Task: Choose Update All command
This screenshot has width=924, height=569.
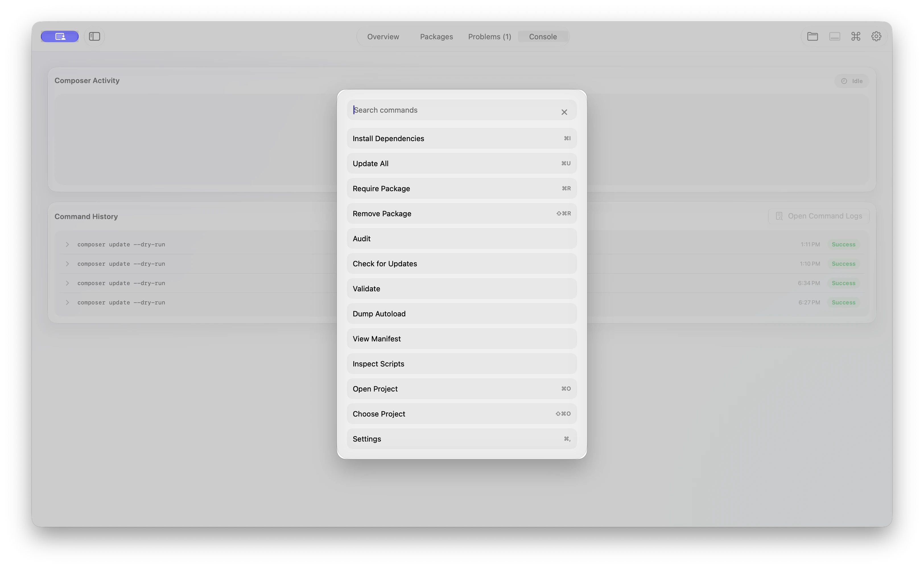Action: (462, 163)
